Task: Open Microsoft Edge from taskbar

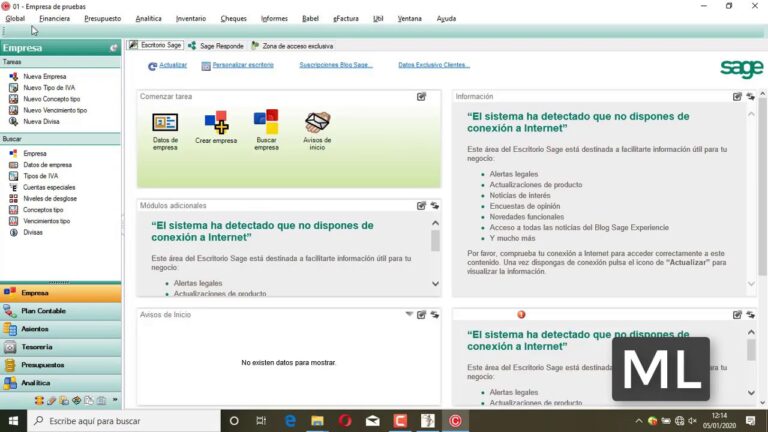Action: [x=290, y=421]
